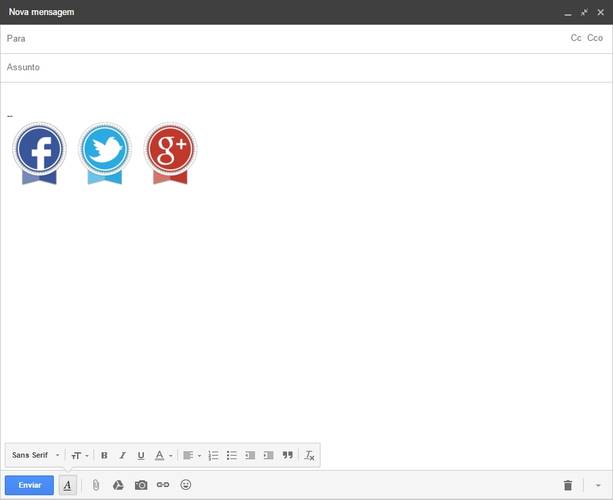Toggle the formatting options icon

pyautogui.click(x=68, y=485)
